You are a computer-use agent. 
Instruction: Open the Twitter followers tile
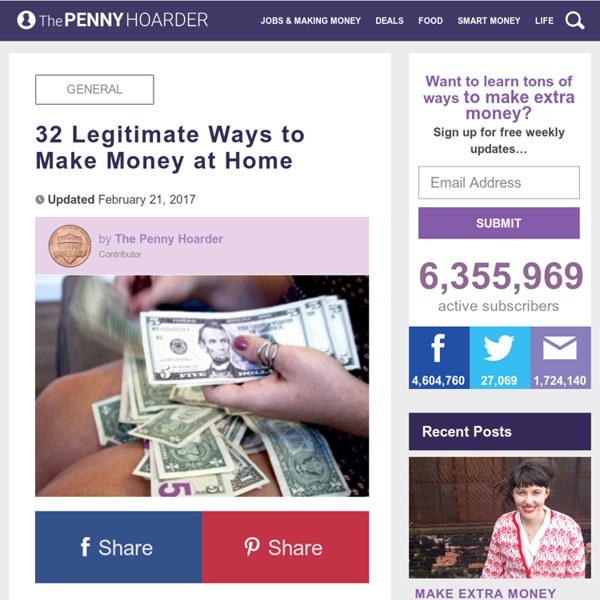click(500, 358)
